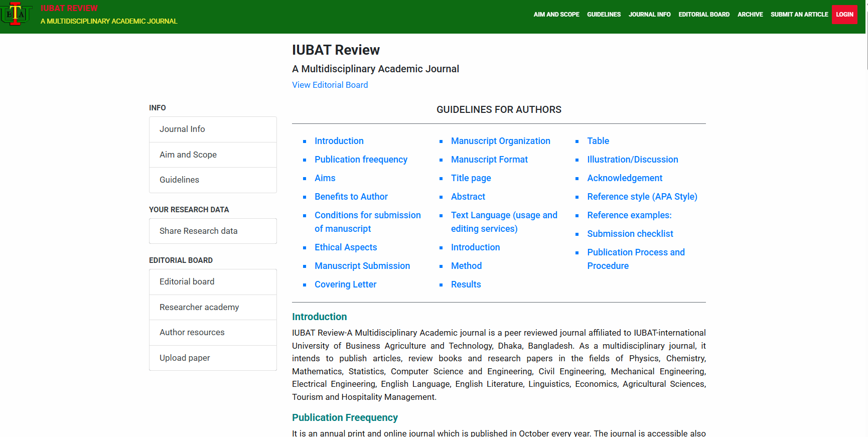Click the red LOGIN button
868x437 pixels.
[844, 15]
